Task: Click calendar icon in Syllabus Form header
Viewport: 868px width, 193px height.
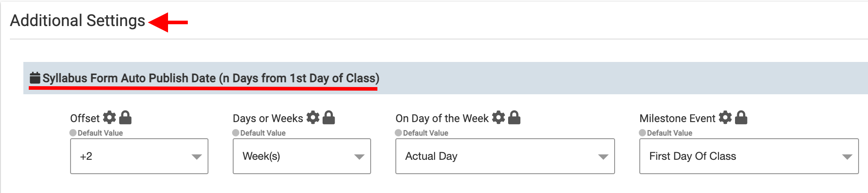Action: pos(35,78)
